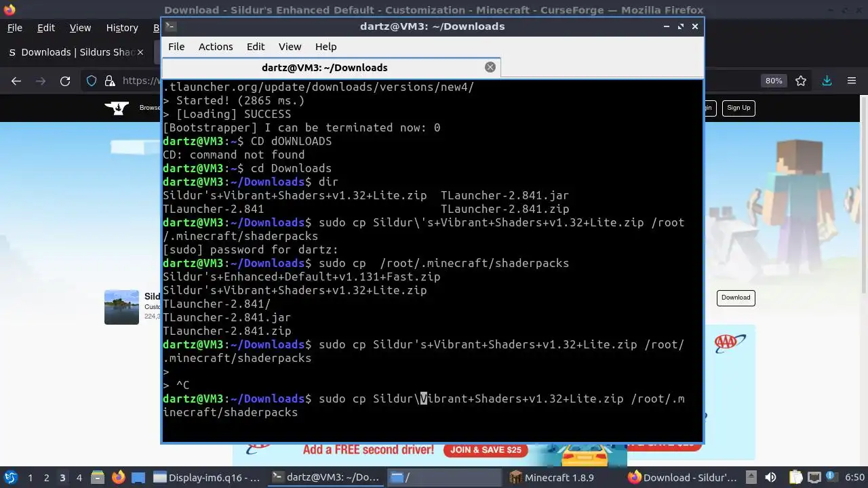Image resolution: width=868 pixels, height=488 pixels.
Task: Switch to the Minecraft 1.8.9 taskbar window
Action: [564, 477]
